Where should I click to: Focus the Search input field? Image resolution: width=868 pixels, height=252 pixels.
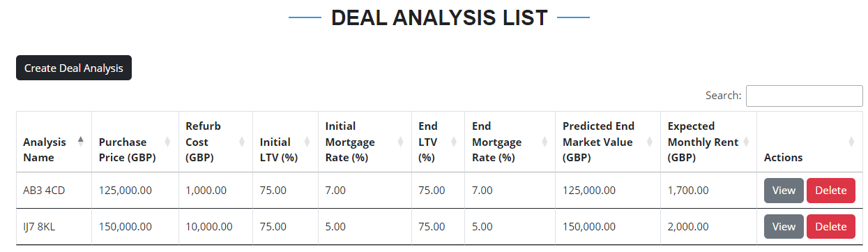[x=805, y=96]
